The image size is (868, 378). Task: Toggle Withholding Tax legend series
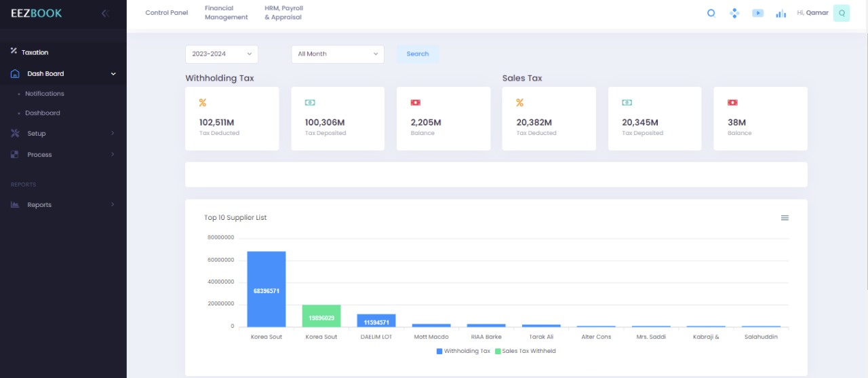463,351
